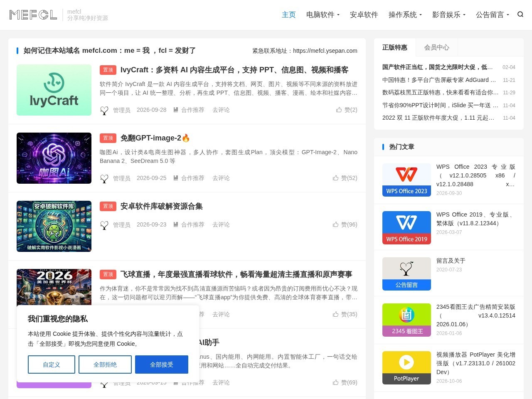
Task: Open the 安卓破解软件库 thumbnail image
Action: point(54,226)
